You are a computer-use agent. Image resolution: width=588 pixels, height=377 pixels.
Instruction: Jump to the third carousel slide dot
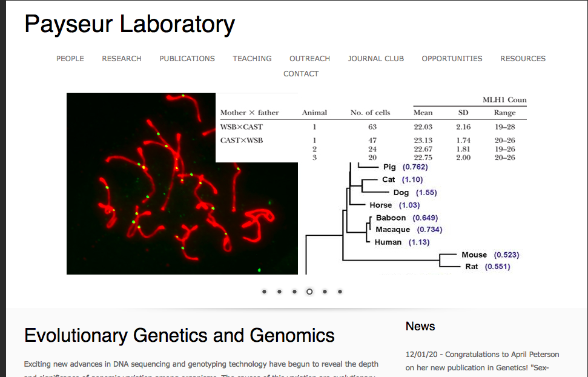point(294,292)
